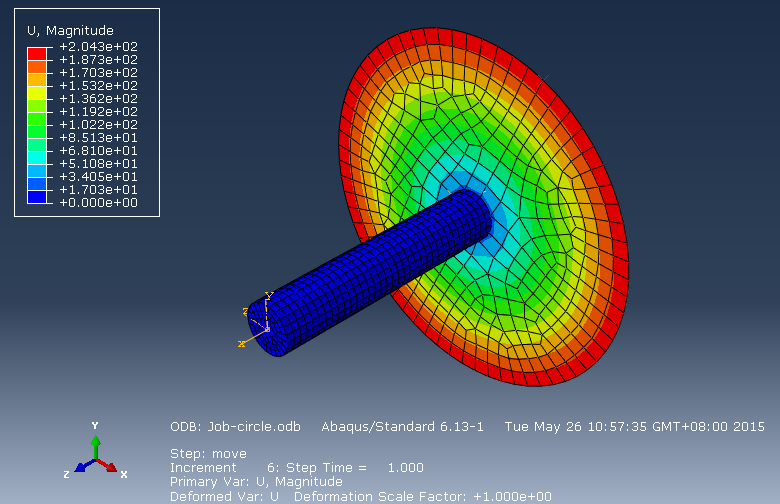Select the legend value +1.703e+02
The width and height of the screenshot is (780, 504).
coord(98,73)
